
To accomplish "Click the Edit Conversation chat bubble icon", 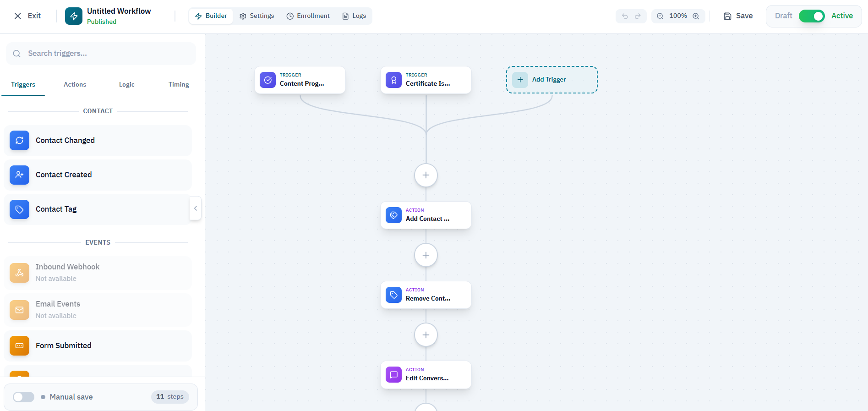I will click(x=393, y=375).
